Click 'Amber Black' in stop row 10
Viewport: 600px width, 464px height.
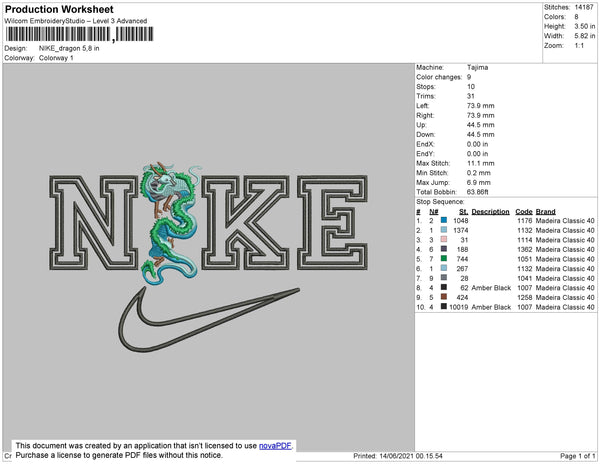tap(491, 307)
